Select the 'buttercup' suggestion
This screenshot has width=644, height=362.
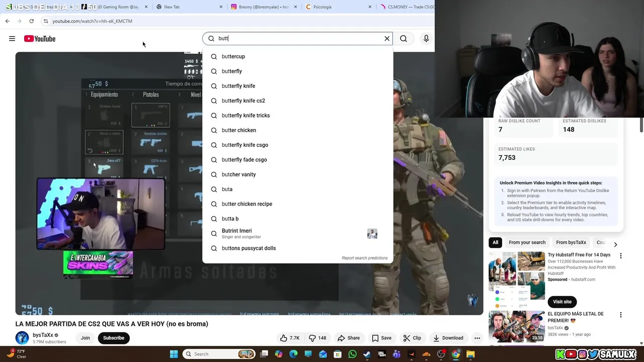(297, 56)
